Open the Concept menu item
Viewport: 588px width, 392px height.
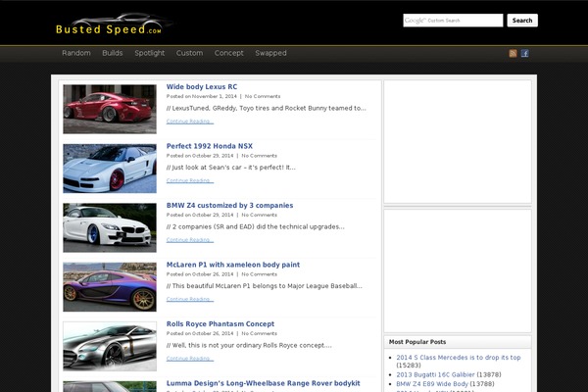pos(228,53)
